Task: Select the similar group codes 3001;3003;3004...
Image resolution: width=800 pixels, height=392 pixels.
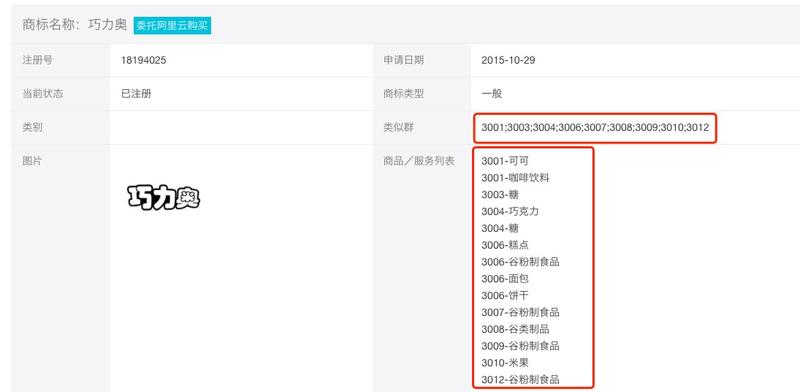Action: 519,128
